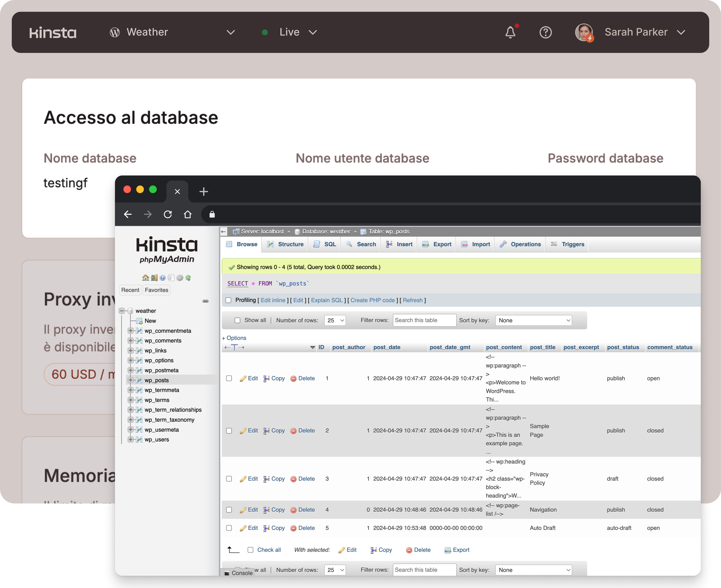
Task: Toggle the Profiling checkbox
Action: tap(229, 300)
